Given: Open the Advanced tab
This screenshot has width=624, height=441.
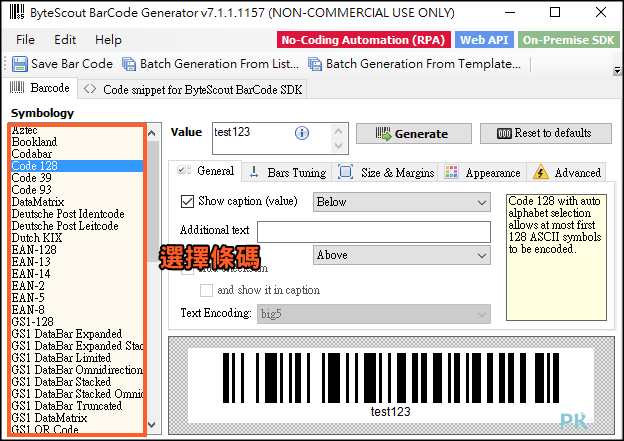Looking at the screenshot, I should [x=567, y=173].
